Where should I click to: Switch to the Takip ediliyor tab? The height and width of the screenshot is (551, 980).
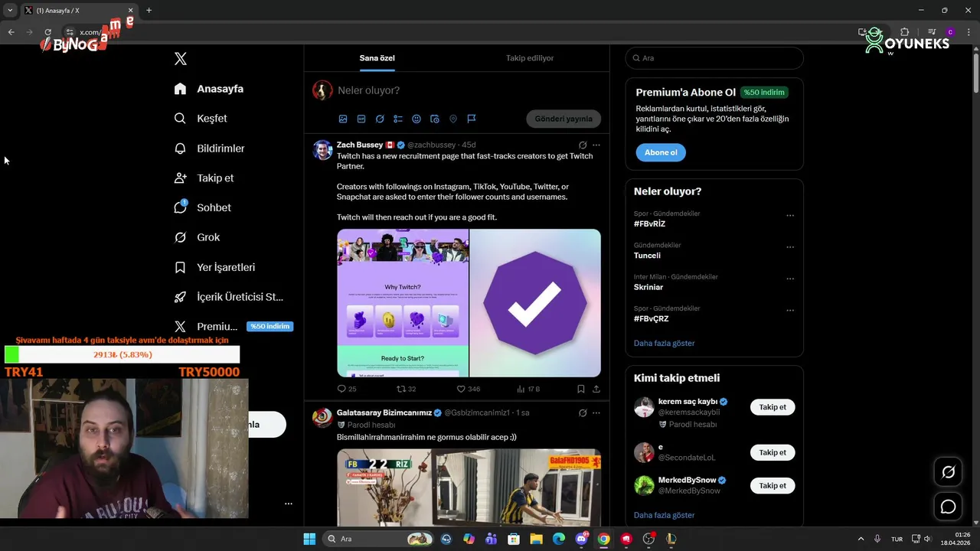tap(530, 58)
